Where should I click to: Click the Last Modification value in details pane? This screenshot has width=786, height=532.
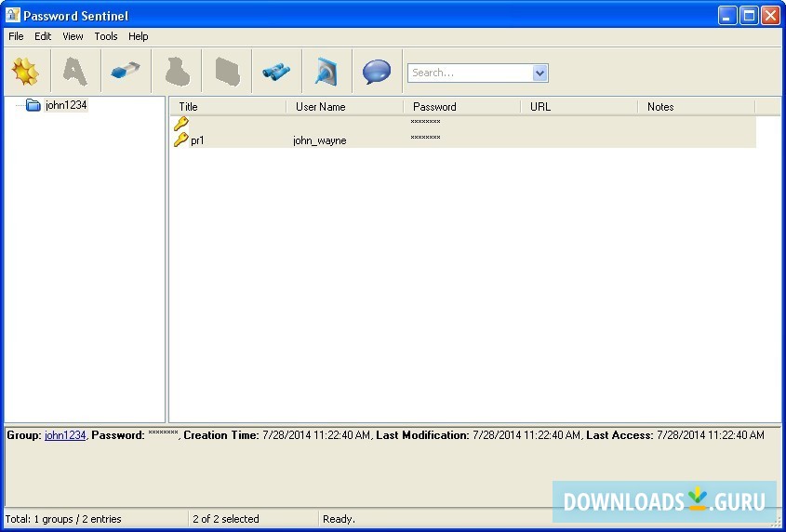(x=526, y=435)
